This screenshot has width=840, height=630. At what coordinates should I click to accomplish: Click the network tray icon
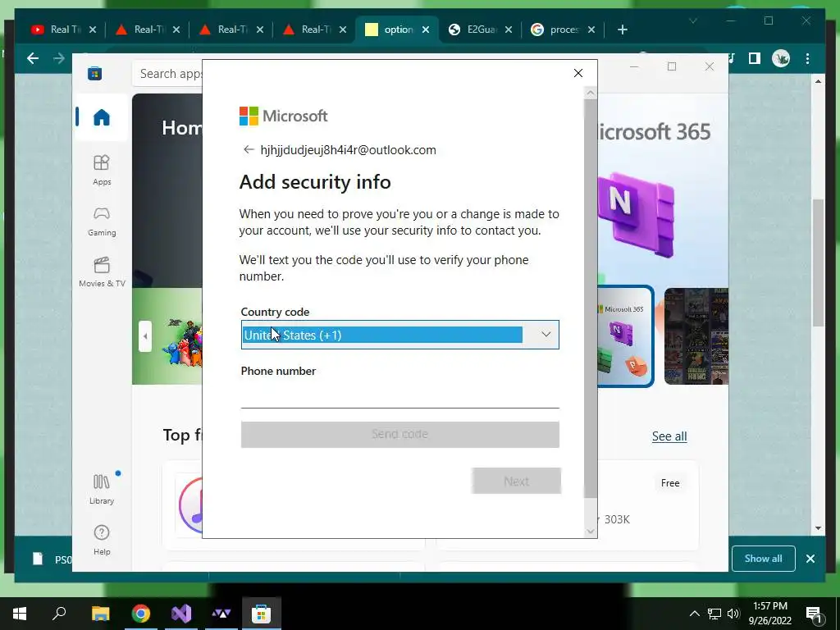pyautogui.click(x=714, y=614)
